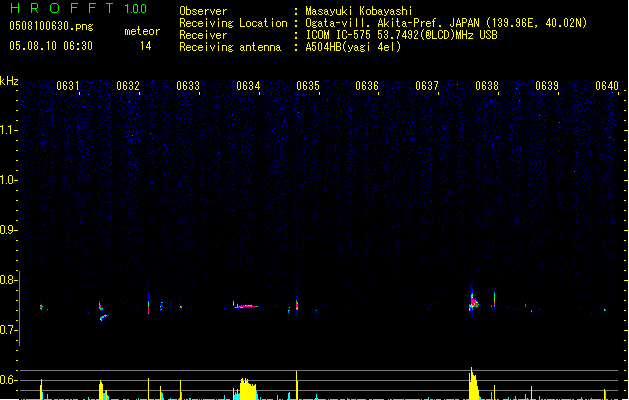Click the 0.8 kHz frequency axis label
Viewport: 629px width, 400px height.
[9, 280]
